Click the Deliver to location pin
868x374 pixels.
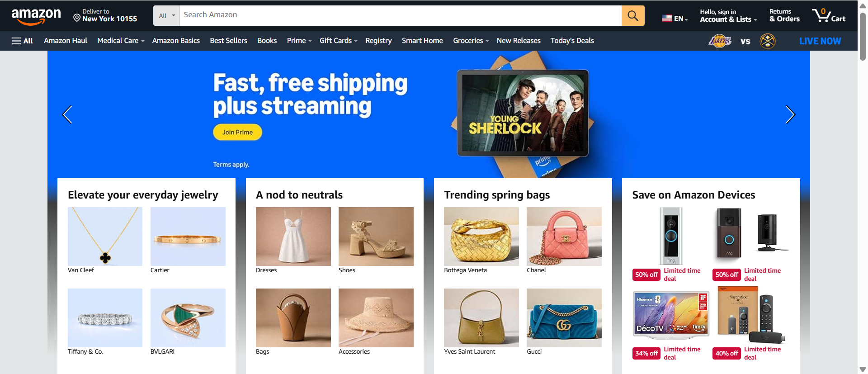[77, 18]
